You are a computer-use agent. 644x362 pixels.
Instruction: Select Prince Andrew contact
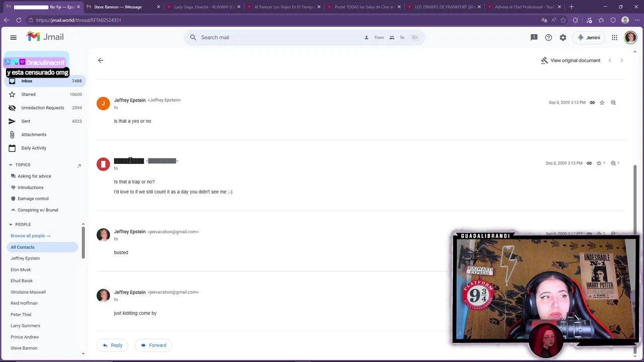tap(25, 337)
